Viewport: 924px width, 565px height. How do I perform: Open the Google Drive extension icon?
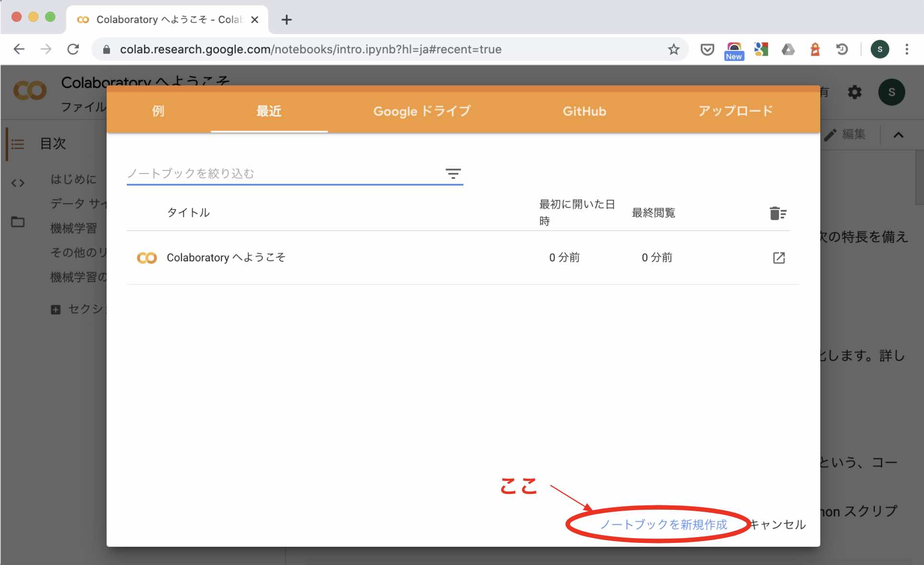click(x=788, y=49)
